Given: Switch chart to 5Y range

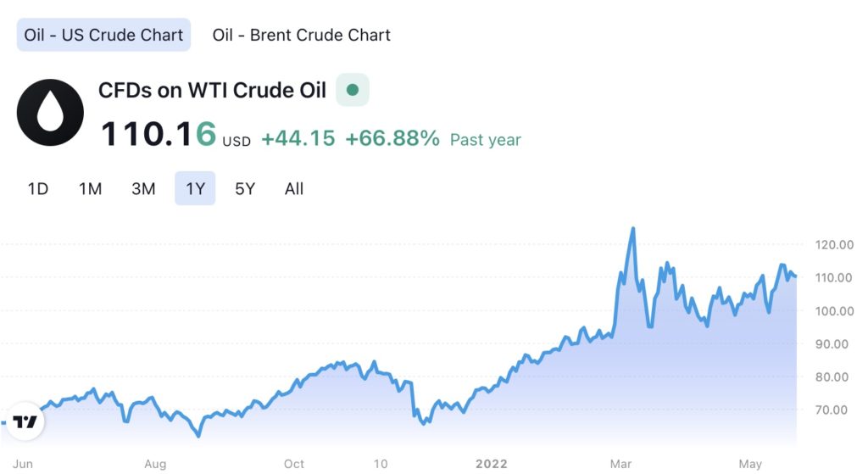Looking at the screenshot, I should tap(244, 188).
